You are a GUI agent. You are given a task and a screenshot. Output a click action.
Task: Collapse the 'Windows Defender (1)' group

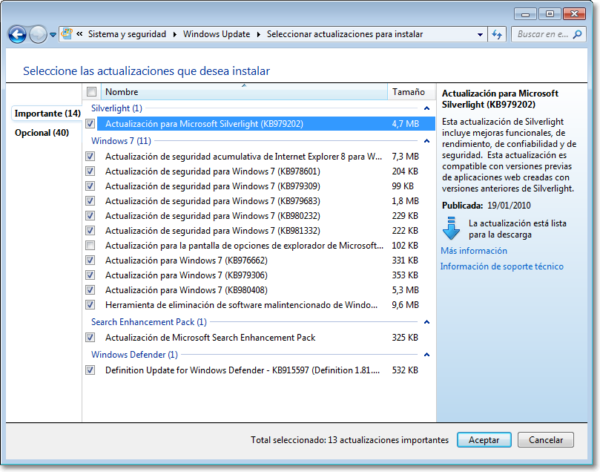coord(427,355)
